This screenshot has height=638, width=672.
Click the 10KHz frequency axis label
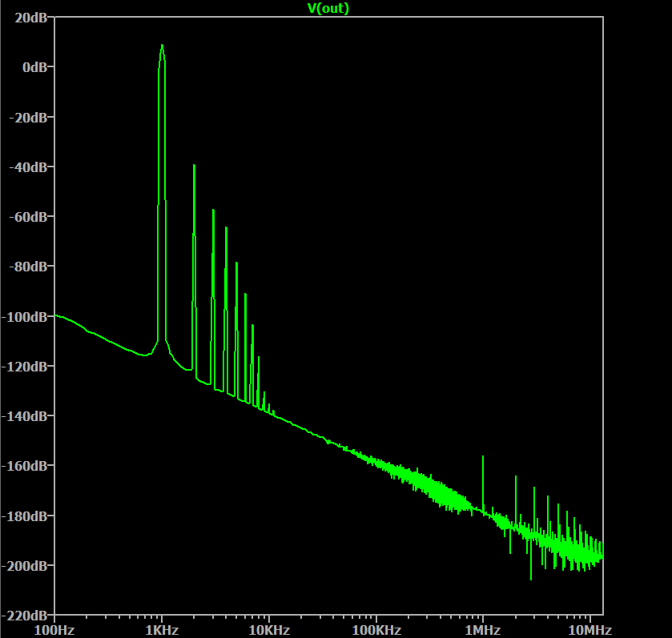coord(269,630)
